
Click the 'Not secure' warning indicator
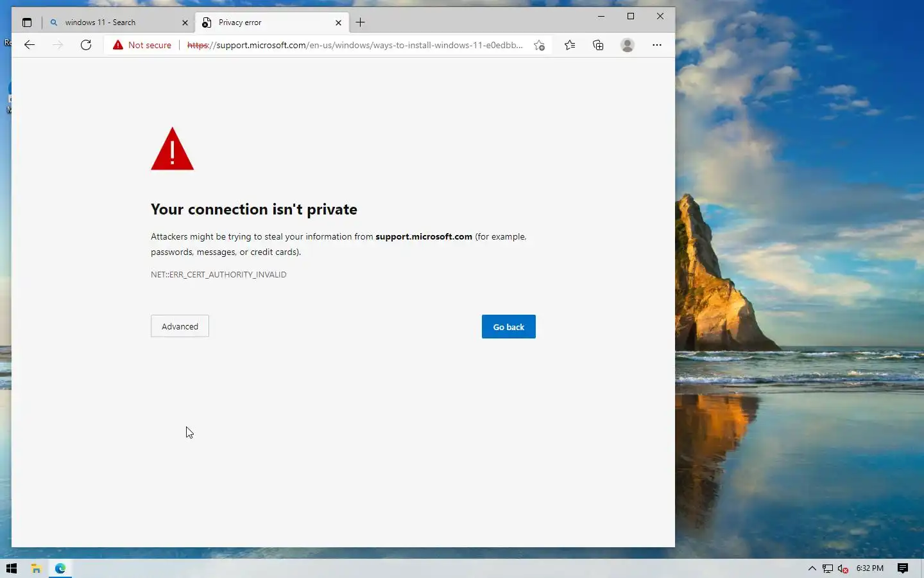click(142, 45)
